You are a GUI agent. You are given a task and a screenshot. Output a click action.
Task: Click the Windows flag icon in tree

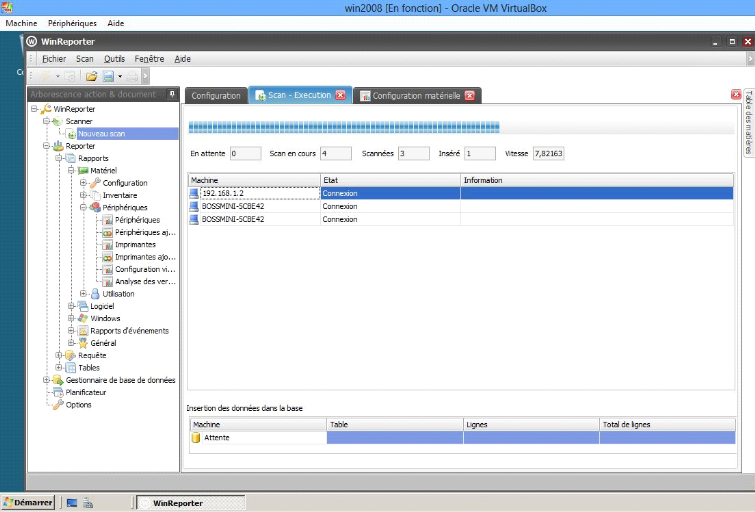tap(83, 318)
